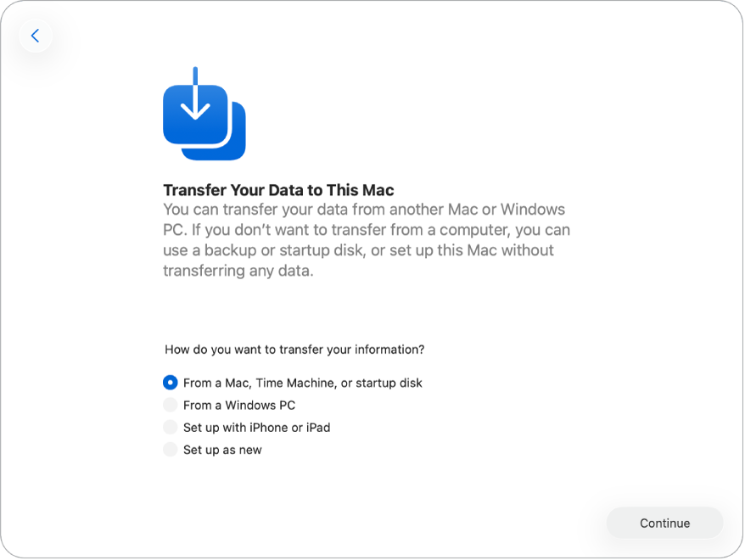Click the startup disk option label text
The height and width of the screenshot is (560, 745).
coord(302,383)
